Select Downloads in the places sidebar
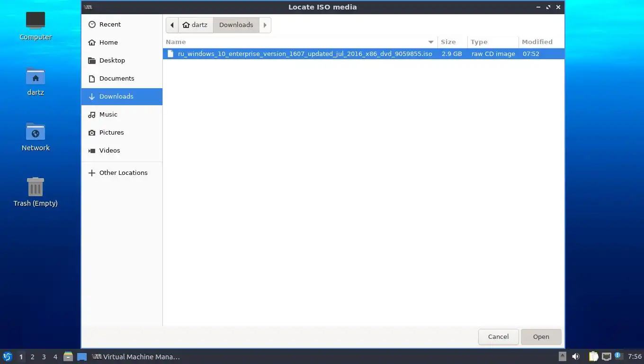This screenshot has height=364, width=644. pos(122,96)
